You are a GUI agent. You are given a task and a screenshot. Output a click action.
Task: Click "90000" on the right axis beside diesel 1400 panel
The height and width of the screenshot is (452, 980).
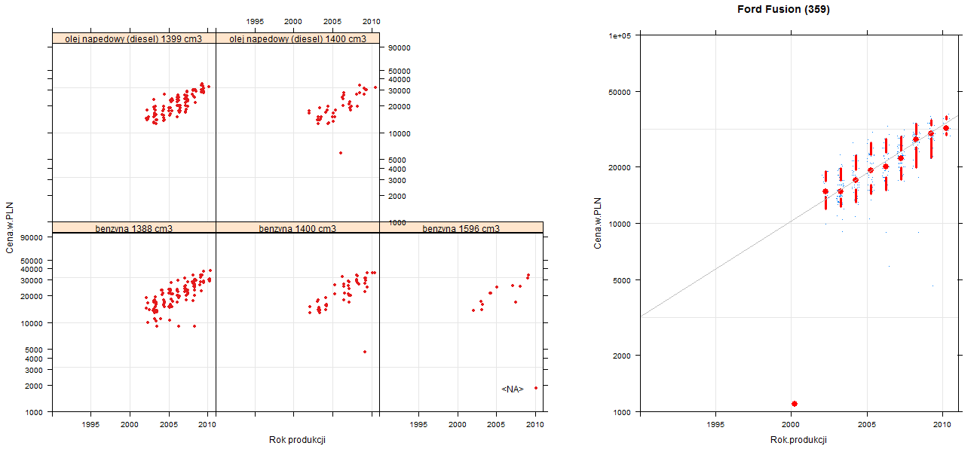tap(398, 48)
